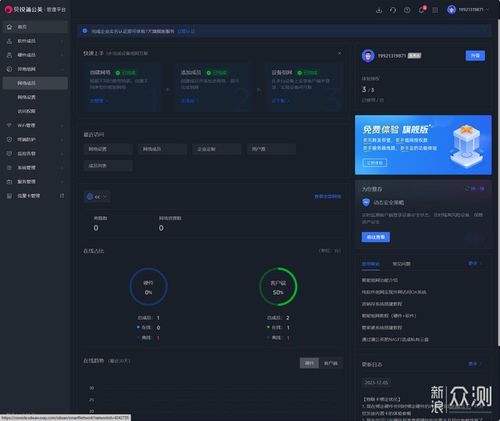Open the account dropdown at top right
Viewport: 500px width, 421px height.
pyautogui.click(x=468, y=10)
